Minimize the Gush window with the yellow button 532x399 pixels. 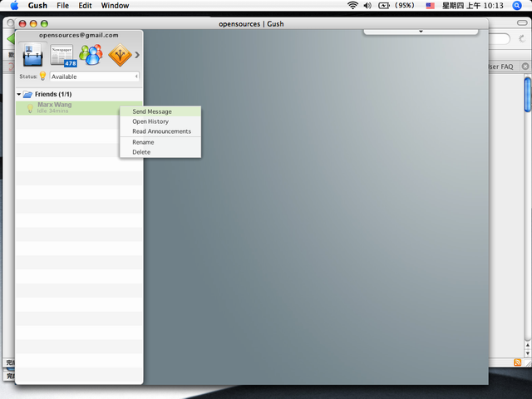click(33, 23)
